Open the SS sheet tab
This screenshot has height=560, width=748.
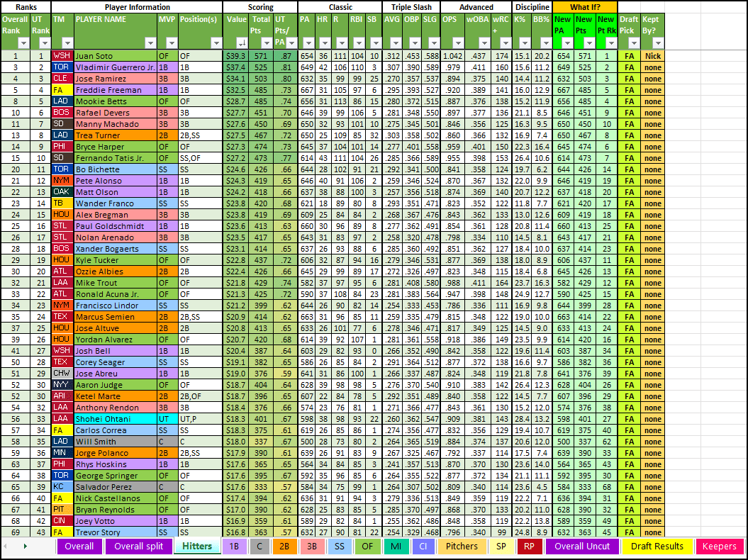[339, 546]
